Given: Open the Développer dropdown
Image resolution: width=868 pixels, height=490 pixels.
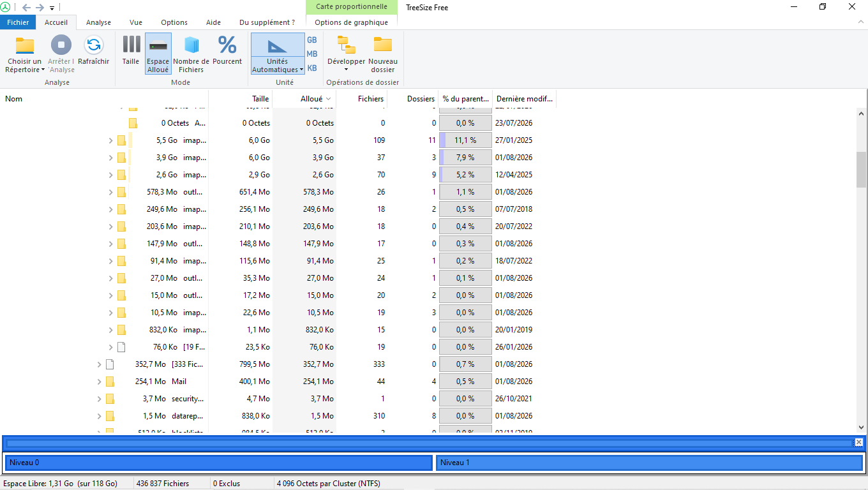Looking at the screenshot, I should (347, 54).
